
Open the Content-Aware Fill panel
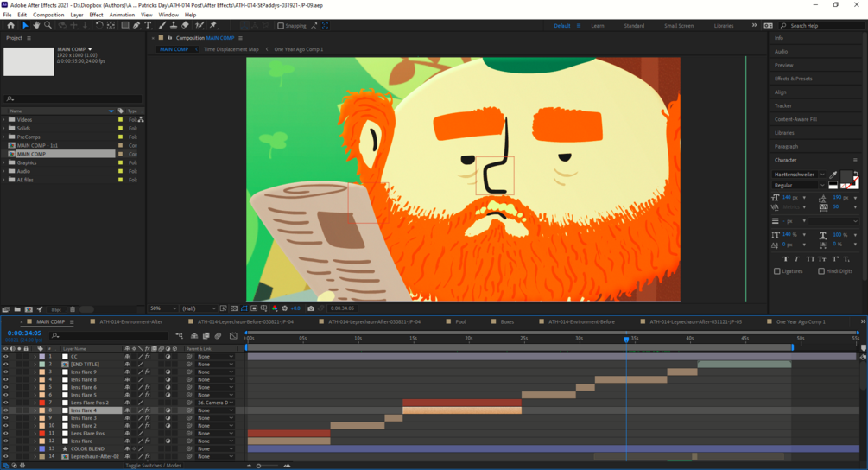pyautogui.click(x=795, y=119)
